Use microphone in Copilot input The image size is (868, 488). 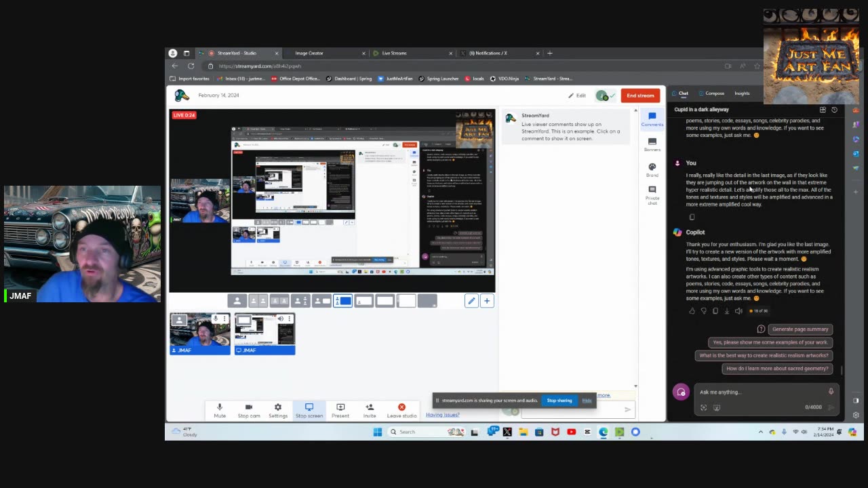(831, 392)
